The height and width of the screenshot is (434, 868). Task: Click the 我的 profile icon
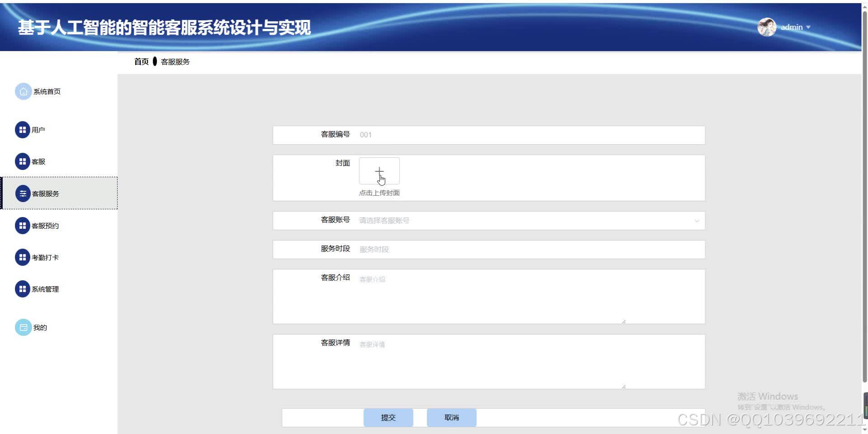24,326
